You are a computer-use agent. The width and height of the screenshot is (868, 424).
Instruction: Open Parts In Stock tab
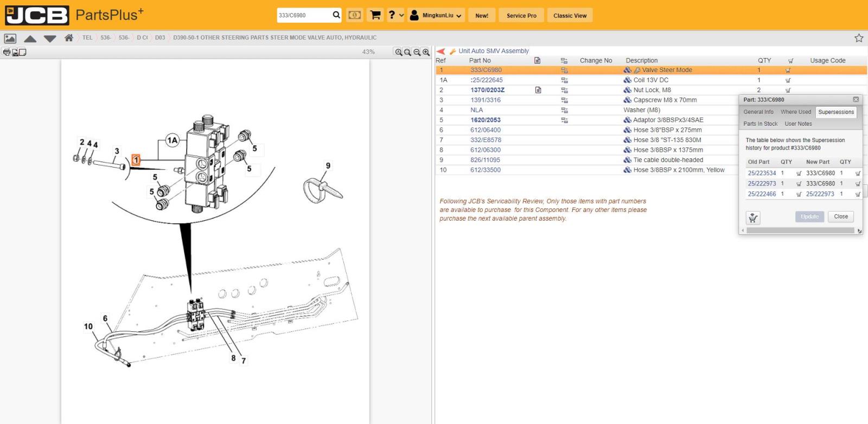click(x=760, y=124)
